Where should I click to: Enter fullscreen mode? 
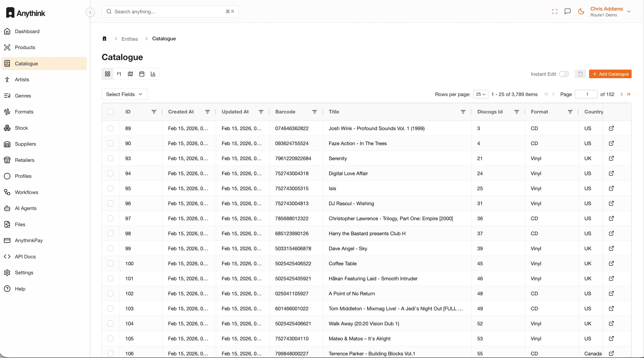(555, 11)
